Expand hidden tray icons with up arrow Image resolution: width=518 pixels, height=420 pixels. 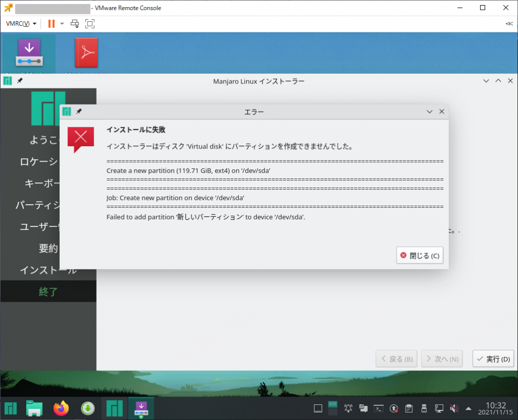click(468, 408)
